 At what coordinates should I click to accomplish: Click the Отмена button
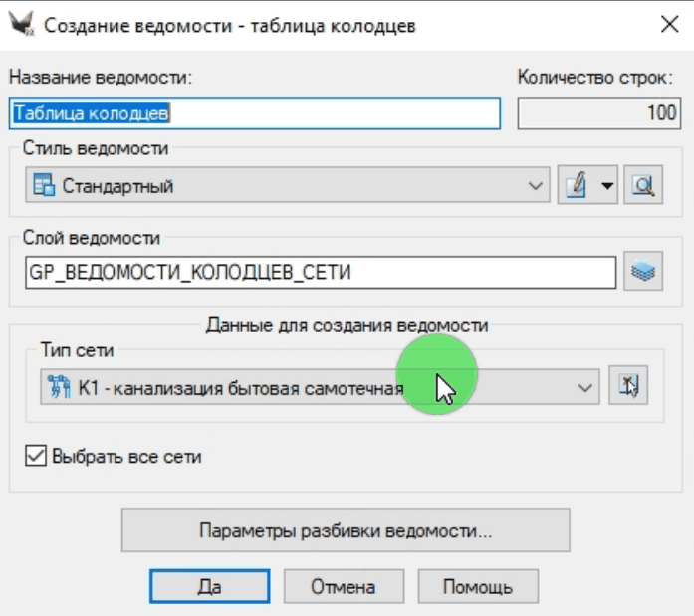[x=344, y=586]
